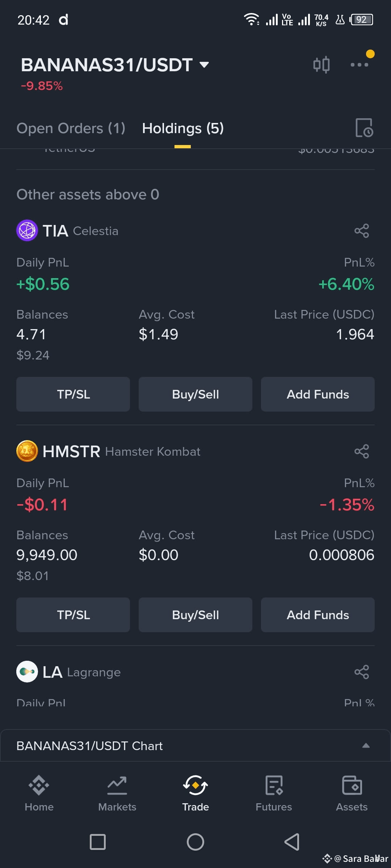Expand the BANANAS31/USDT Chart panel
391x868 pixels.
click(x=195, y=746)
